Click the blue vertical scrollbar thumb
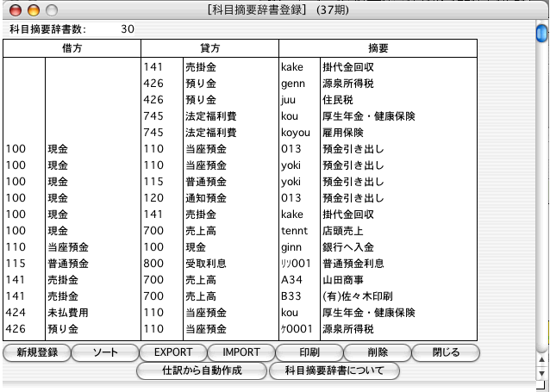 pyautogui.click(x=541, y=33)
